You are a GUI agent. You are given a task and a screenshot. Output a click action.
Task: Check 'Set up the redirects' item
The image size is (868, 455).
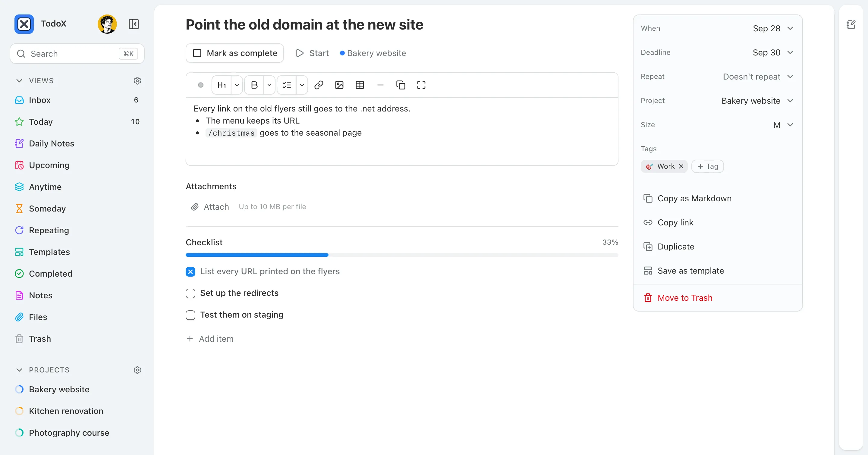tap(190, 293)
